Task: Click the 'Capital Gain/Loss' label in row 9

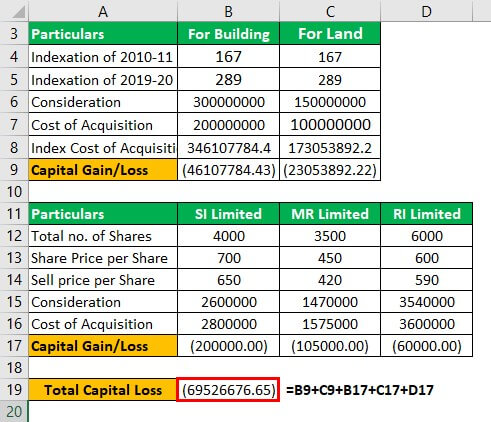Action: [x=103, y=170]
